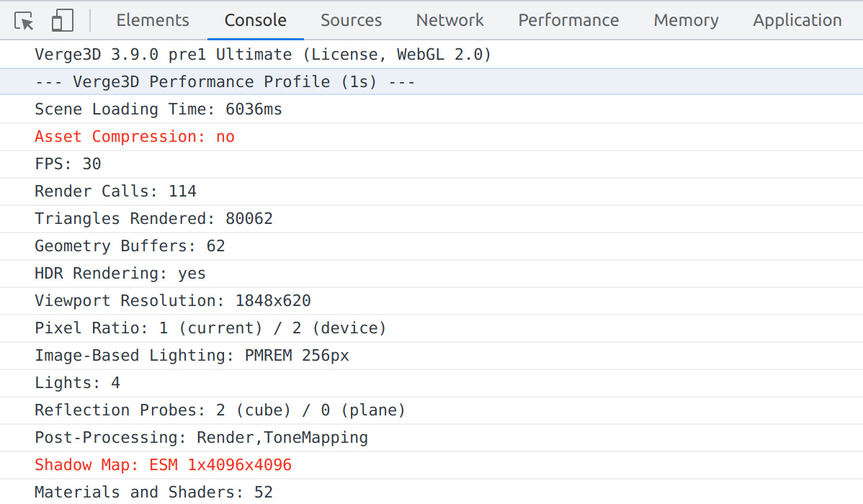
Task: Click the red Shadow Map: ESM 1x4096x4096 message
Action: [x=431, y=465]
